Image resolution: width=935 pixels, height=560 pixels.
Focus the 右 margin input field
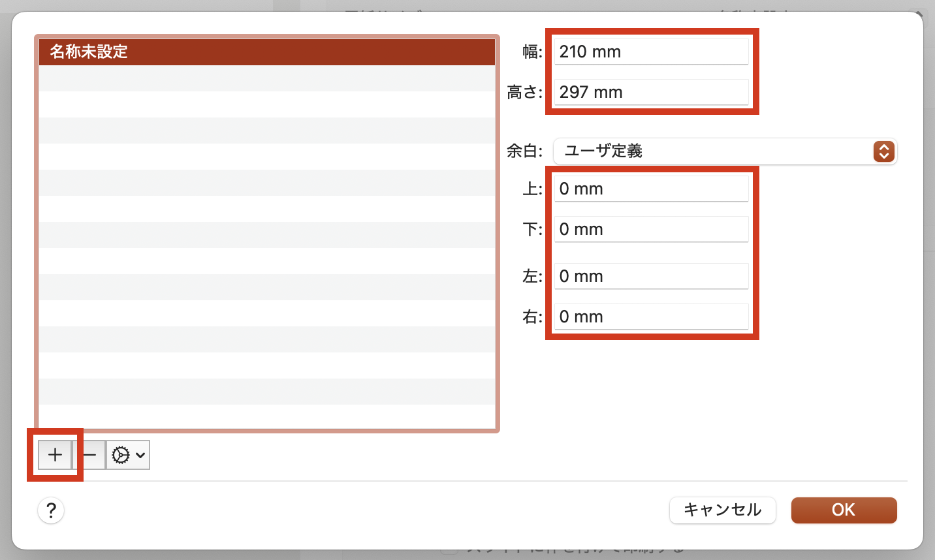pos(651,317)
